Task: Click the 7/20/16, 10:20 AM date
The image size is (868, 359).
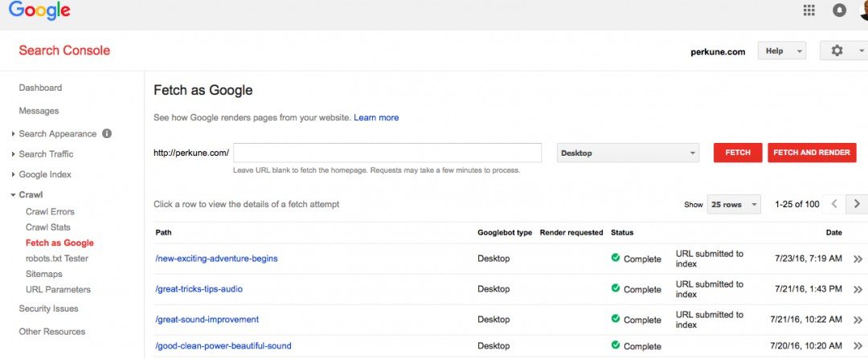Action: (806, 345)
